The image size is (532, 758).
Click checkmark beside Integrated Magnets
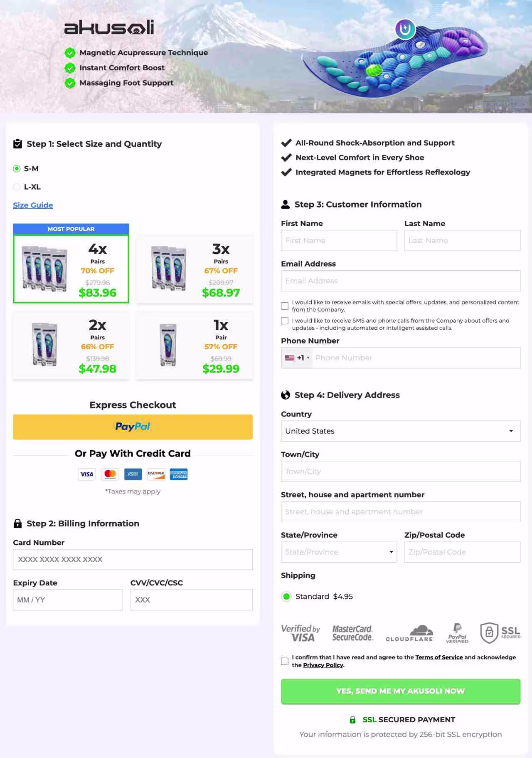click(x=286, y=172)
